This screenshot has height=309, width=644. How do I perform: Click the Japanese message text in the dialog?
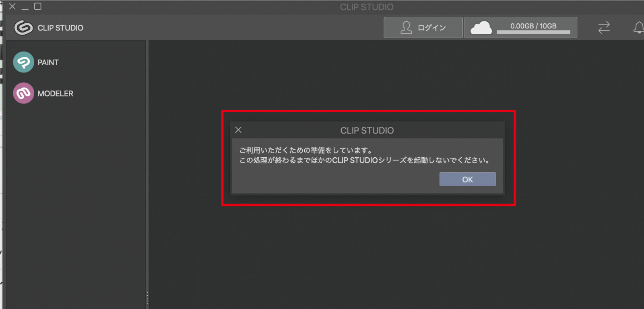pos(364,155)
